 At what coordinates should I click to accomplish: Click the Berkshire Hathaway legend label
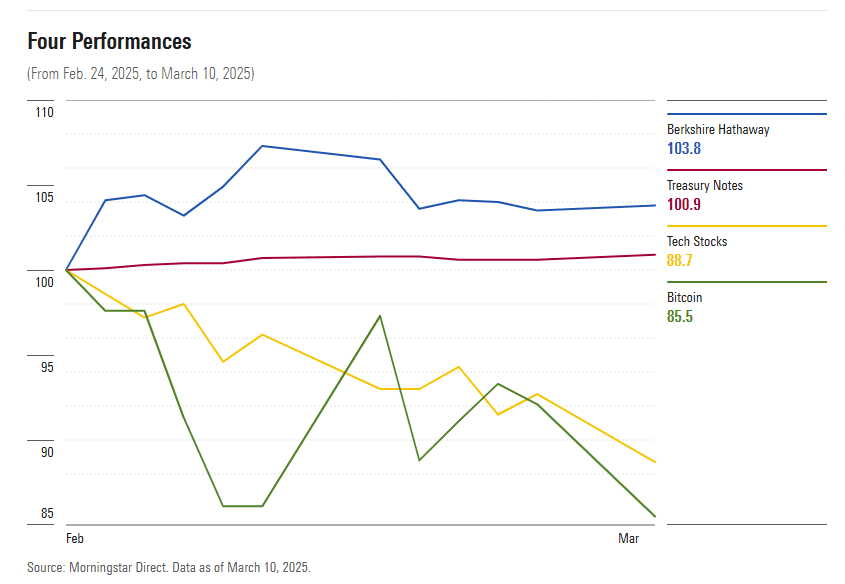(718, 130)
